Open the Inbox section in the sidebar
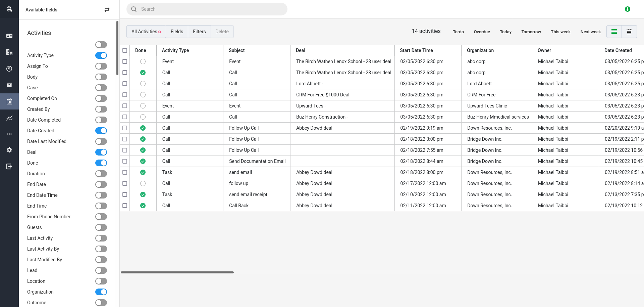644x307 pixels. (x=9, y=85)
